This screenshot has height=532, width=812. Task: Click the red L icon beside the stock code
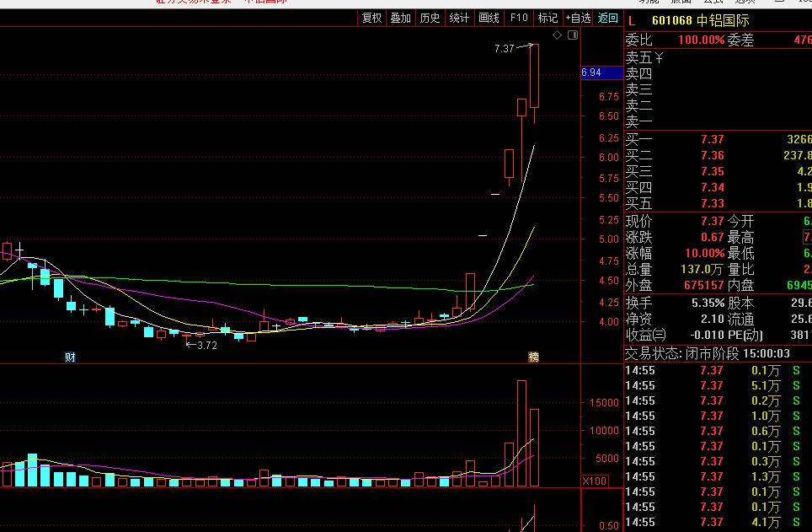631,21
